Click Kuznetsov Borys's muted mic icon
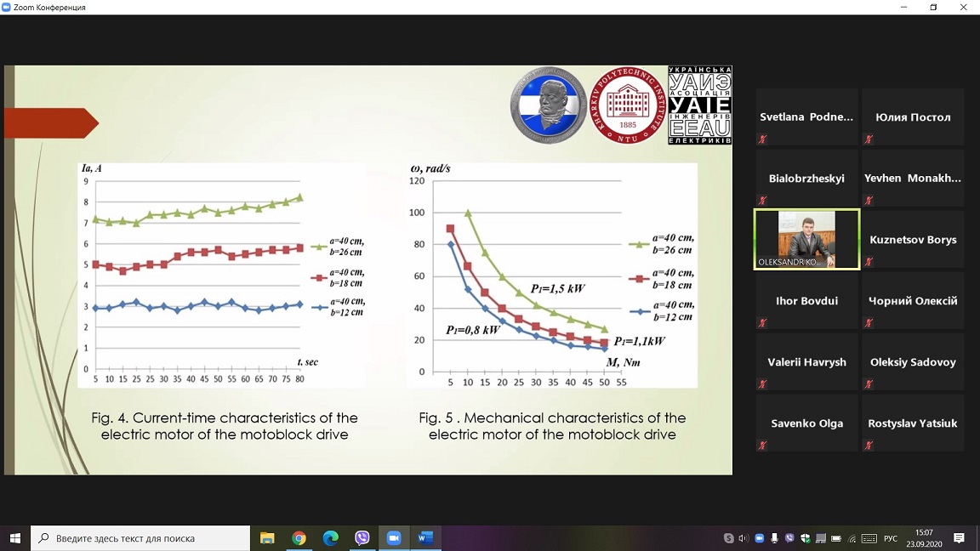This screenshot has height=551, width=980. coord(869,262)
